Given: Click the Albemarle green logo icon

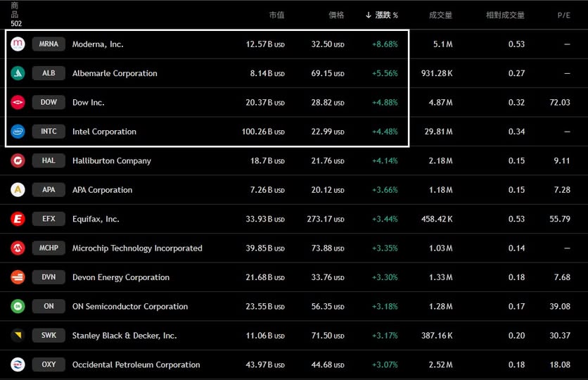Looking at the screenshot, I should coord(18,73).
